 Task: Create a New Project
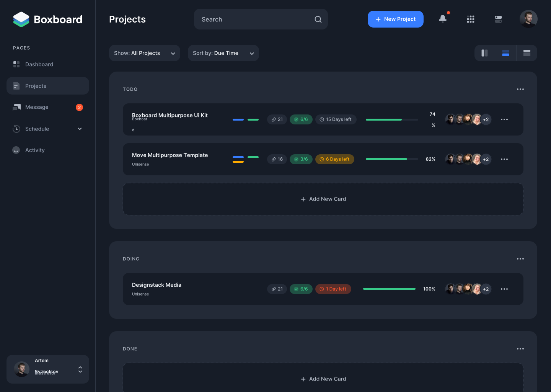[x=396, y=19]
